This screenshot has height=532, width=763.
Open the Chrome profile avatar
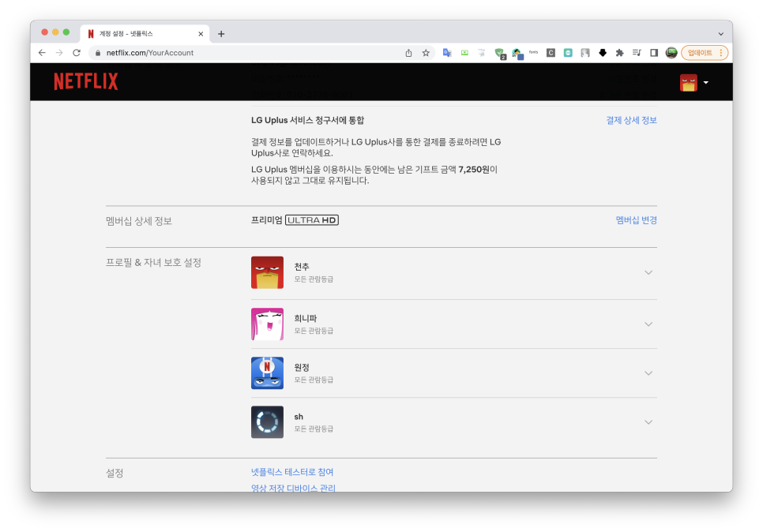(671, 53)
